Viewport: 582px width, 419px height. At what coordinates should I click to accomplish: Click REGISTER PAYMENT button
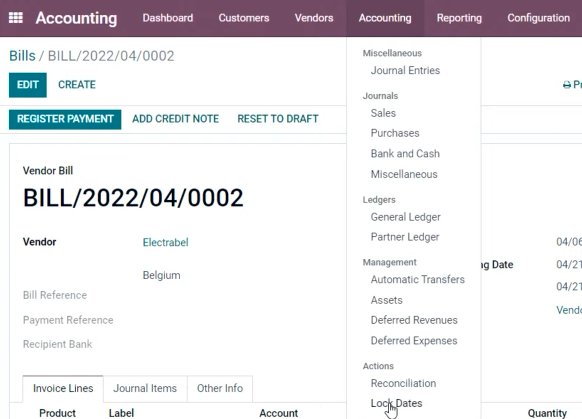(65, 119)
